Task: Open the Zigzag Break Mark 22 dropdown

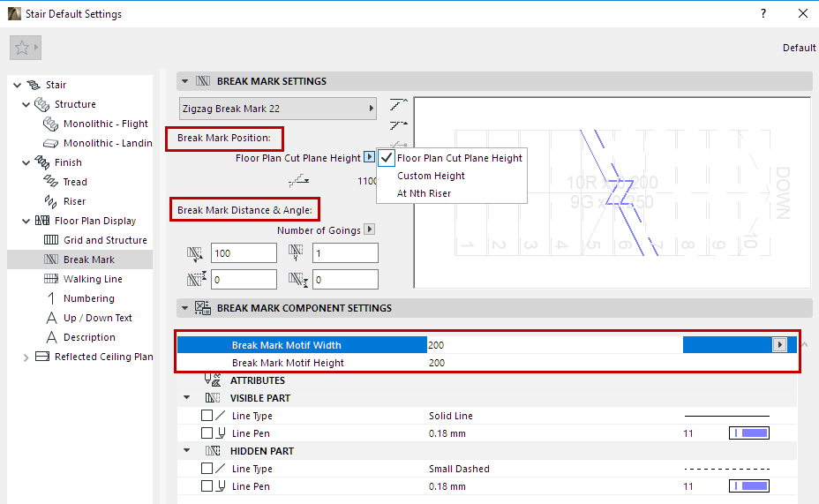Action: (x=278, y=109)
